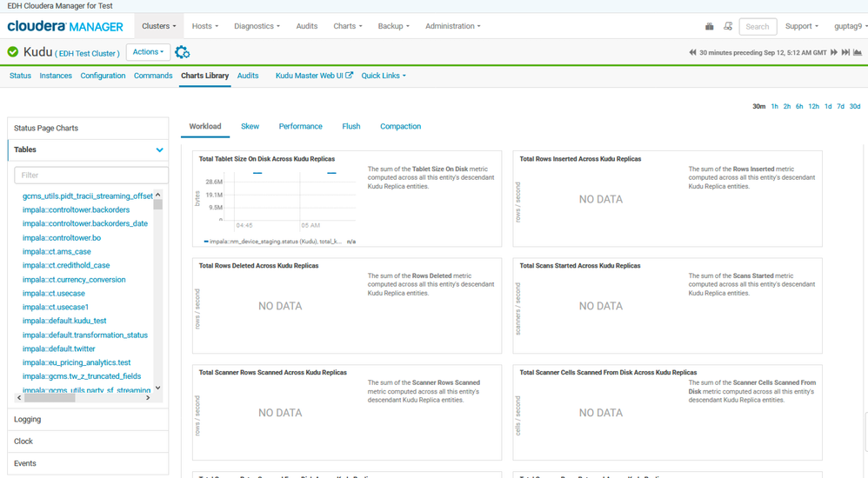
Task: Open the Logging charts section
Action: point(88,420)
